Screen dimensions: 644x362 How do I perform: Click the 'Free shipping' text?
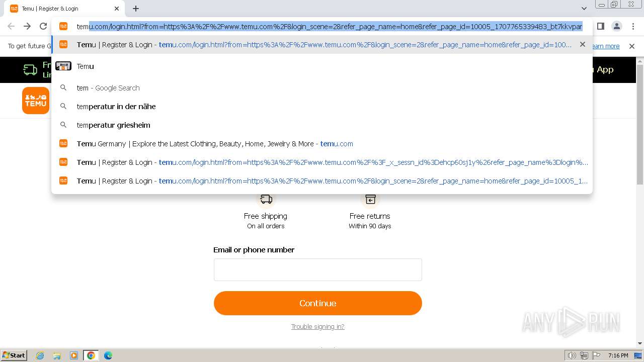pos(266,216)
